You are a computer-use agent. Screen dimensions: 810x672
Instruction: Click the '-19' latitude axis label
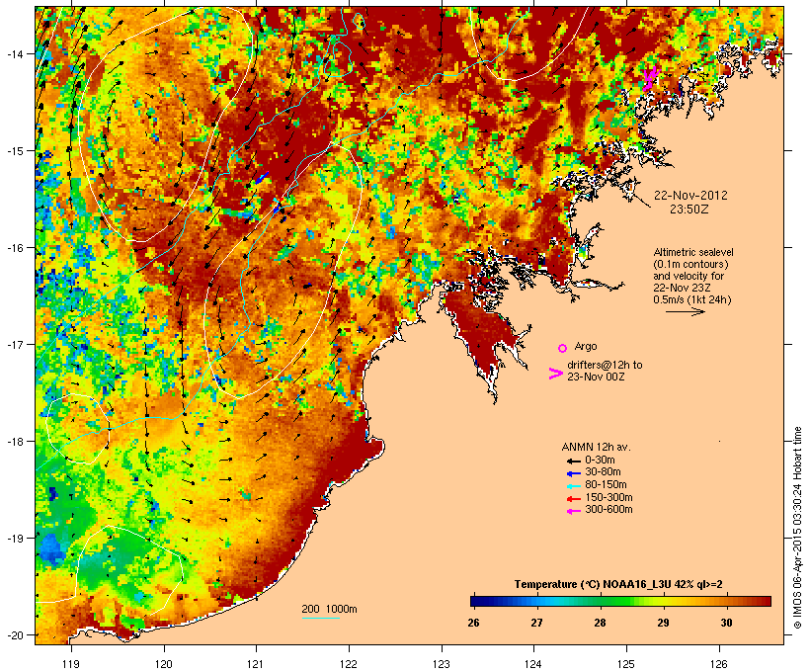click(14, 539)
